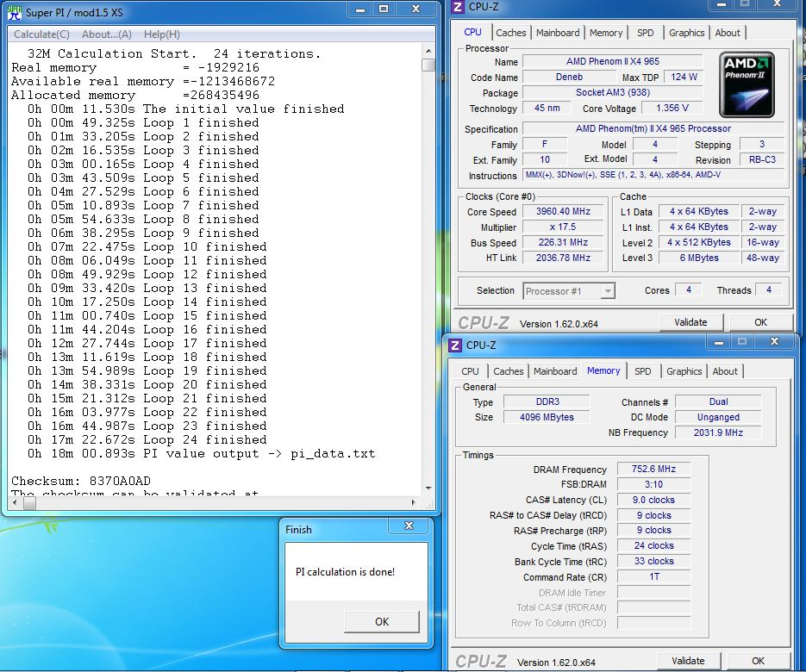
Task: Click the Super PI vertical scrollbar down arrow
Action: click(428, 488)
